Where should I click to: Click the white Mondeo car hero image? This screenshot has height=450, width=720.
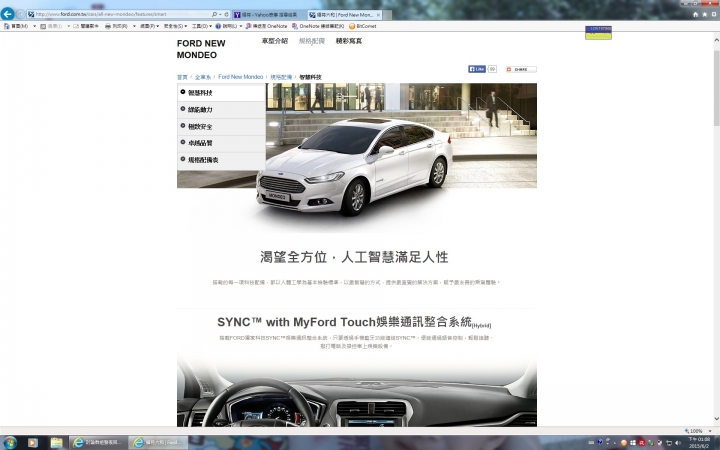coord(354,166)
